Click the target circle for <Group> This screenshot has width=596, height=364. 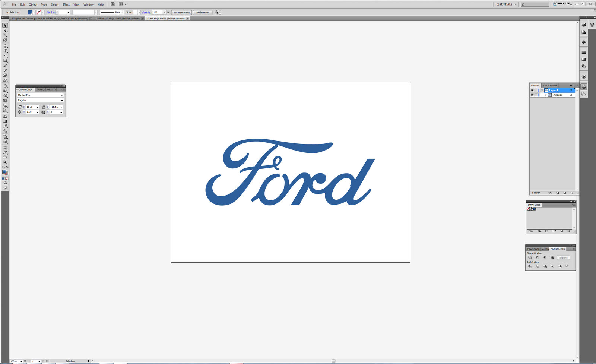point(571,95)
